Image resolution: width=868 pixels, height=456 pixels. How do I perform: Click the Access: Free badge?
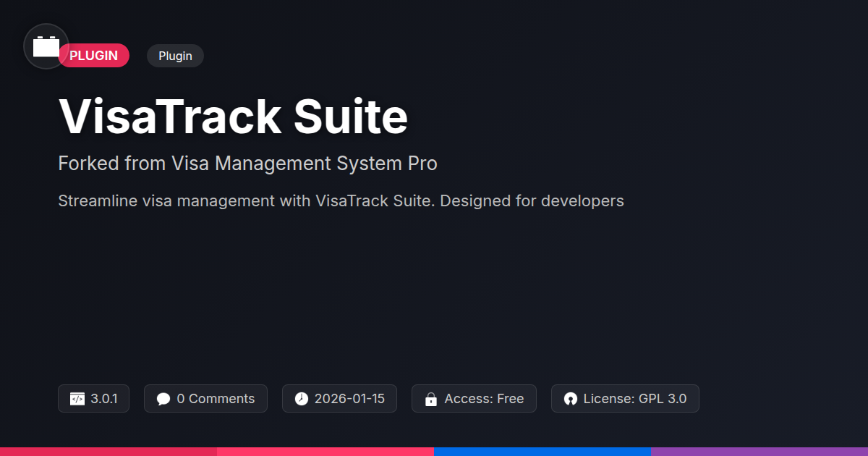click(x=474, y=399)
